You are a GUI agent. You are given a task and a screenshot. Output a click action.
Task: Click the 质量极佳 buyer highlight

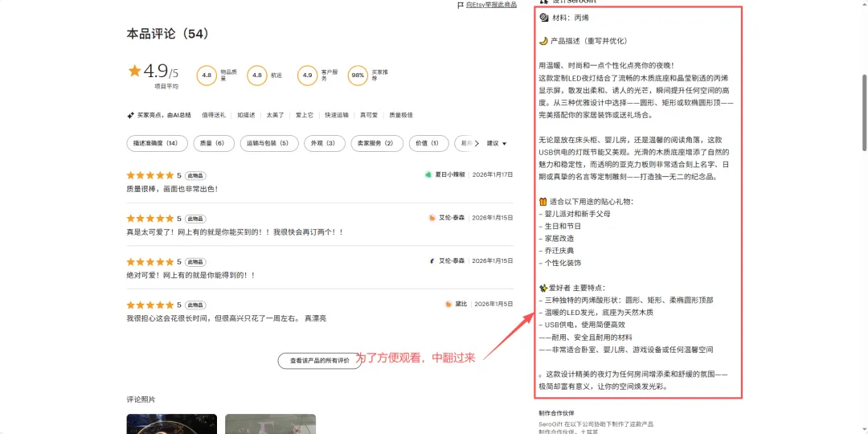pos(401,115)
